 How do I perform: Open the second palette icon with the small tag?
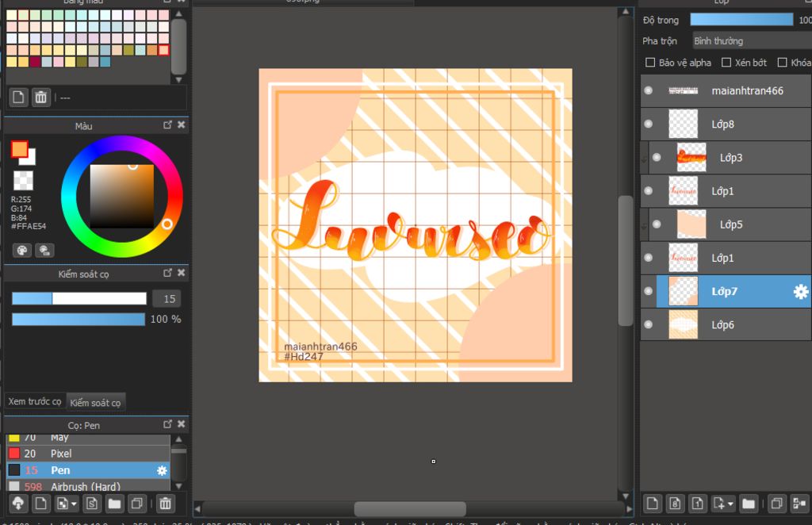coord(44,251)
